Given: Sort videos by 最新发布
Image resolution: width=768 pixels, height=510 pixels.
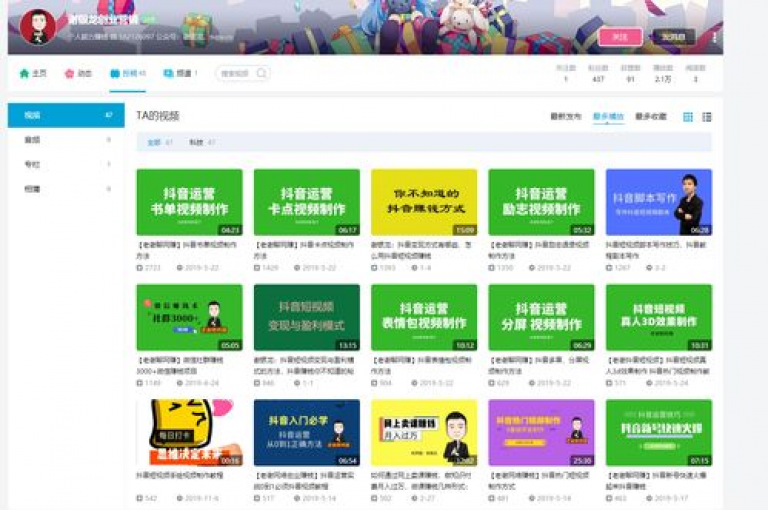Looking at the screenshot, I should pyautogui.click(x=566, y=116).
